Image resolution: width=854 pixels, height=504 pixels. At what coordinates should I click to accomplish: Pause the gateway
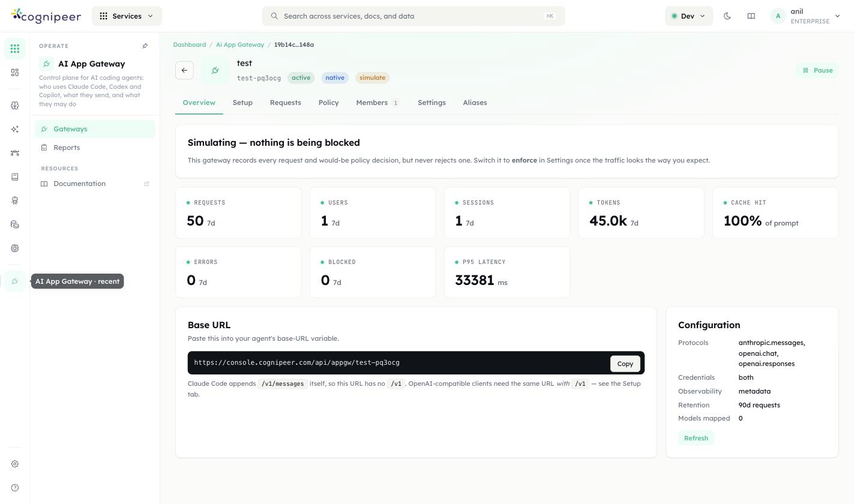tap(817, 70)
